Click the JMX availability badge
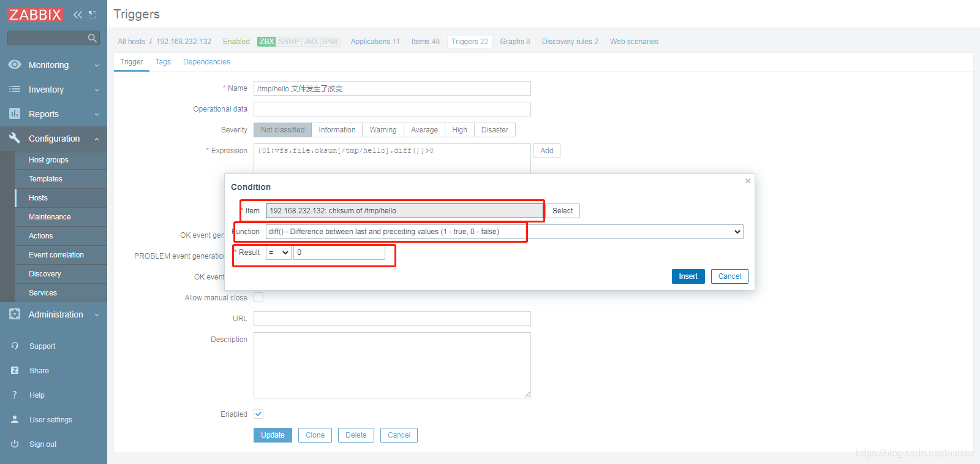The height and width of the screenshot is (464, 980). (x=311, y=42)
